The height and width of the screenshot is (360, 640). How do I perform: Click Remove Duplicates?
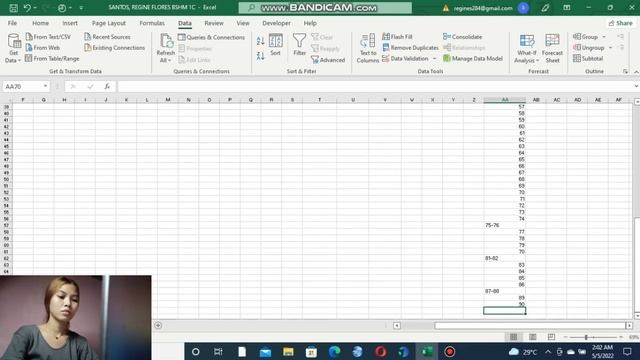pyautogui.click(x=410, y=48)
